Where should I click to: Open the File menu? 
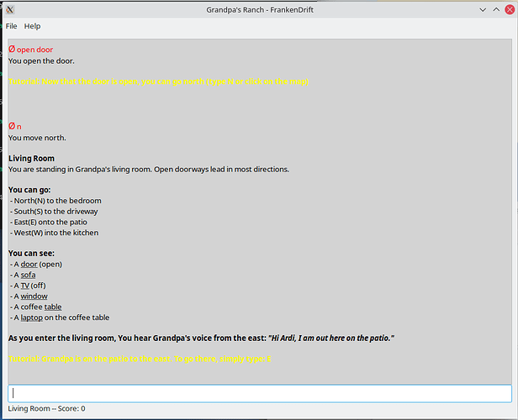[11, 26]
